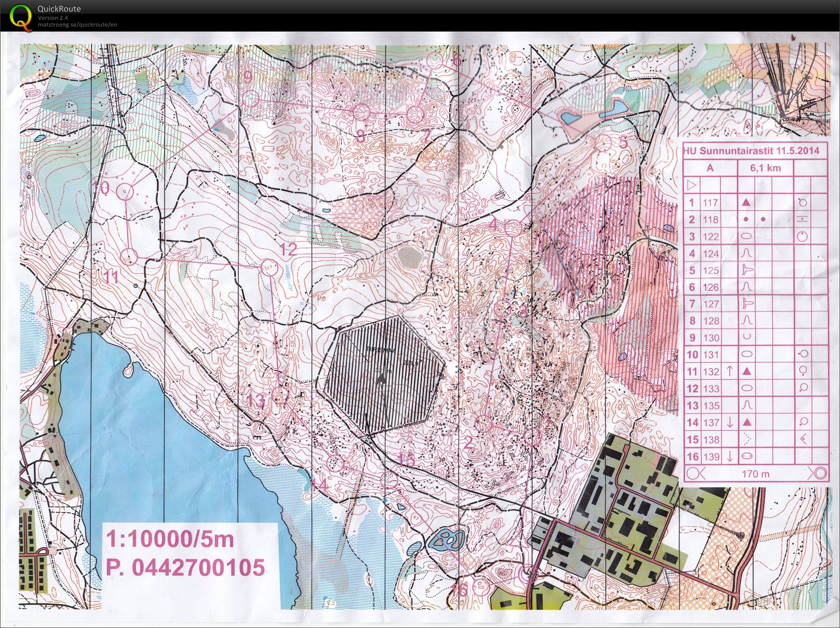The image size is (840, 628).
Task: Click control circle number 9 on map
Action: tap(250, 99)
